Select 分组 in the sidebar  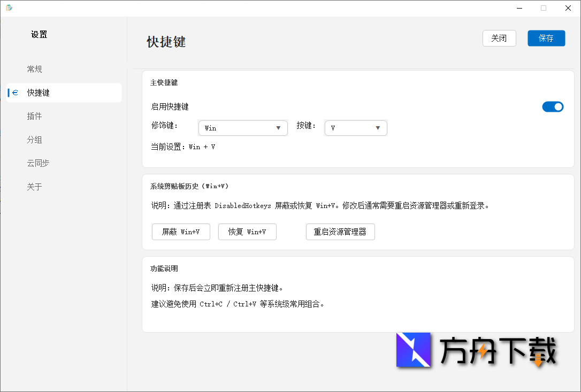[x=34, y=139]
